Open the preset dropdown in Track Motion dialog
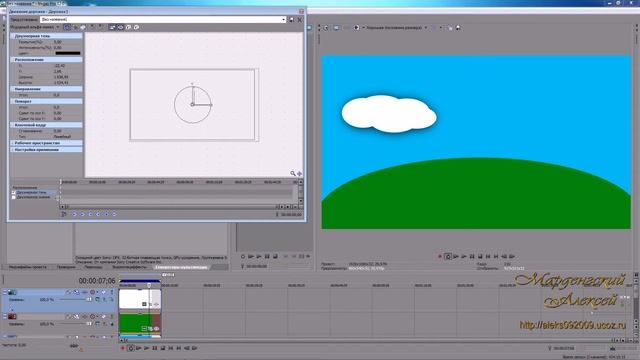Image resolution: width=640 pixels, height=360 pixels. coord(283,19)
